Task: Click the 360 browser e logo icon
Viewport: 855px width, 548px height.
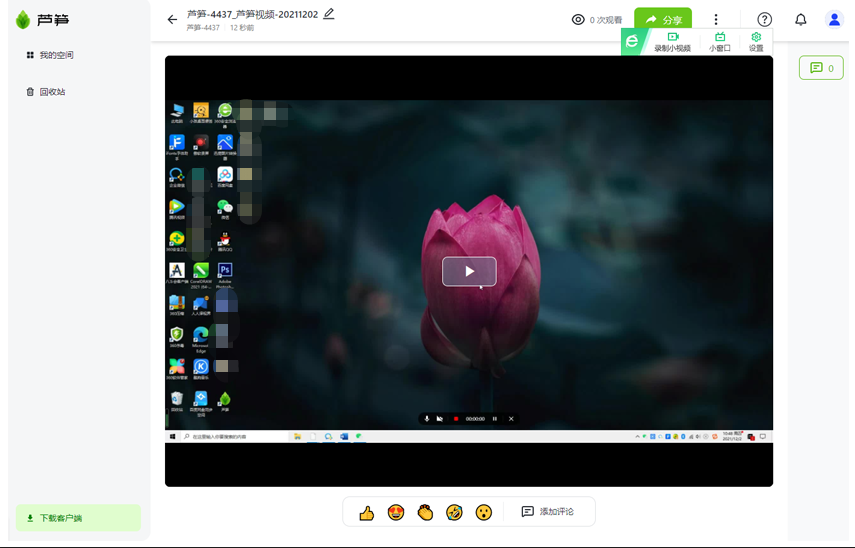Action: click(x=632, y=41)
